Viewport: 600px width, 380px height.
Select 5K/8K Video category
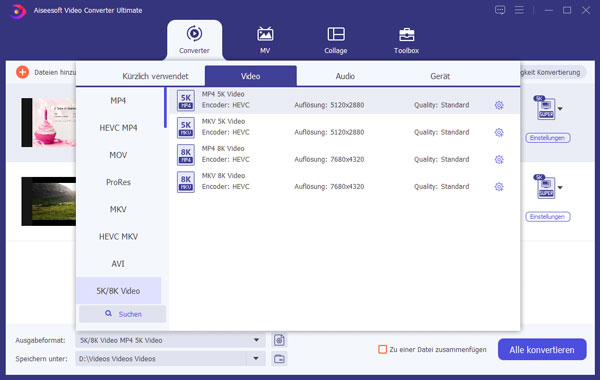coord(118,291)
